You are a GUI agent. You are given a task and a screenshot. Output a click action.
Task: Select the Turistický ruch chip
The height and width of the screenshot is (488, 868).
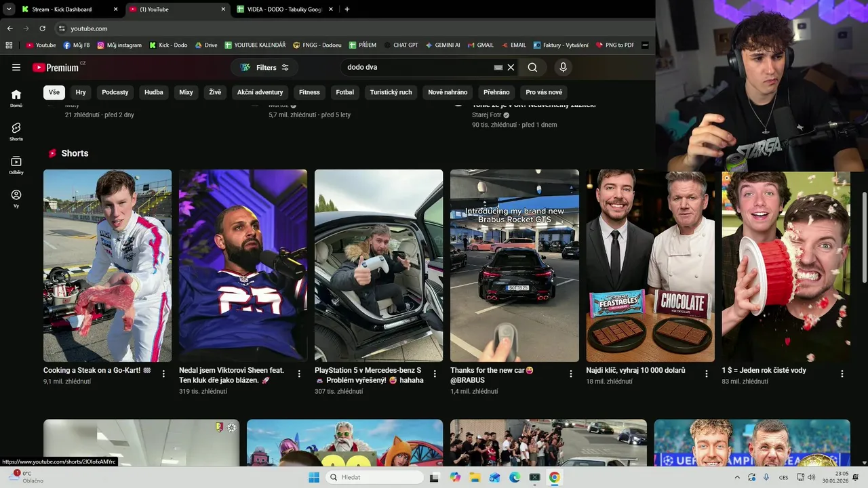click(391, 92)
